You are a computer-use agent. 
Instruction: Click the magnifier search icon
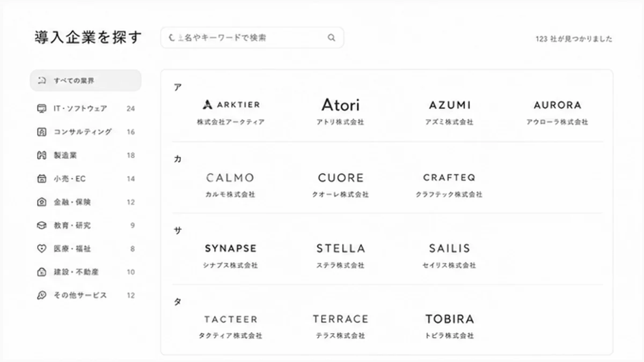pyautogui.click(x=332, y=38)
